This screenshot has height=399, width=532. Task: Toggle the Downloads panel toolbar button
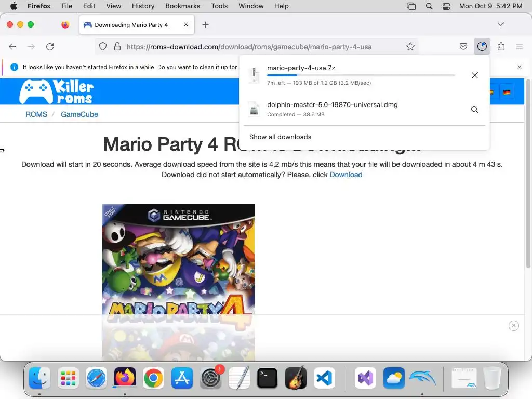click(x=482, y=46)
